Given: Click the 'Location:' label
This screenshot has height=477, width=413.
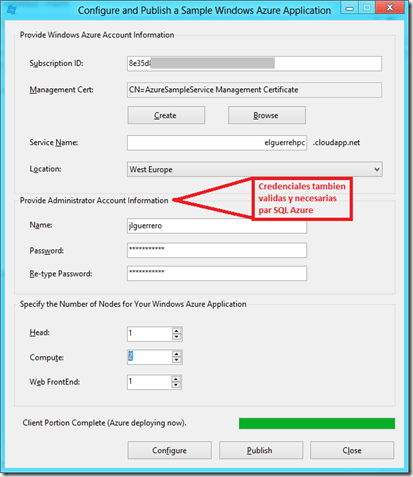Looking at the screenshot, I should 45,169.
